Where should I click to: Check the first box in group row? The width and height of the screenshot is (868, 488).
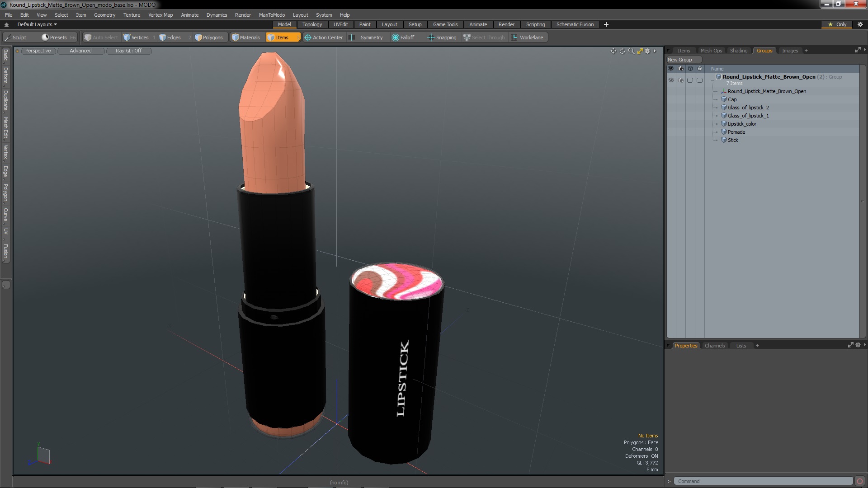690,80
